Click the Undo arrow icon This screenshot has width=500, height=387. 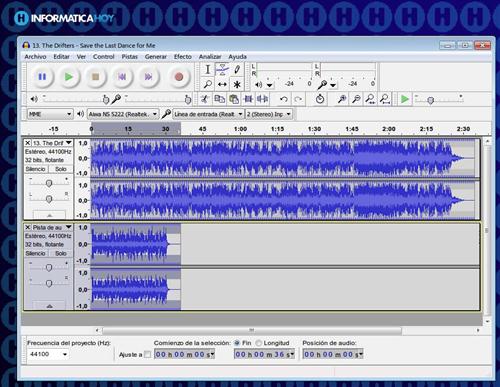284,99
